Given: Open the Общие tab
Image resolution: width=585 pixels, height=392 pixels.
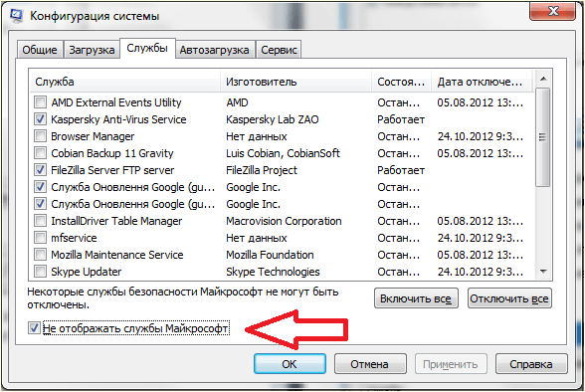Looking at the screenshot, I should point(40,50).
